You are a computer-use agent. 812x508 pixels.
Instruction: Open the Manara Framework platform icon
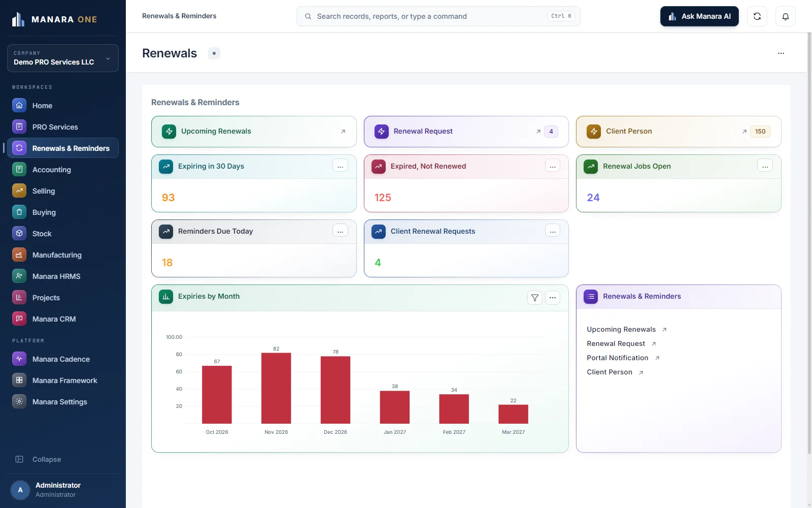19,380
